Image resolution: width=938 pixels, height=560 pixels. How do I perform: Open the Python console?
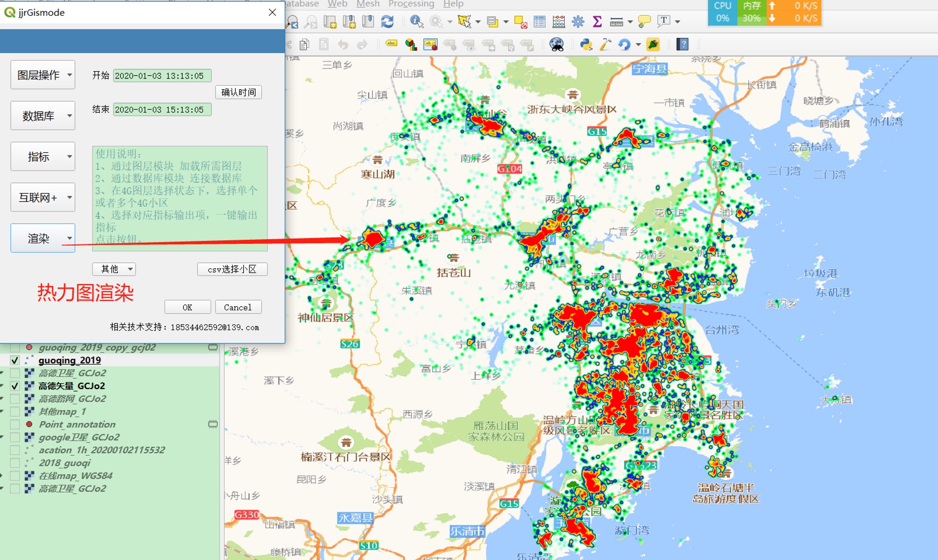587,44
